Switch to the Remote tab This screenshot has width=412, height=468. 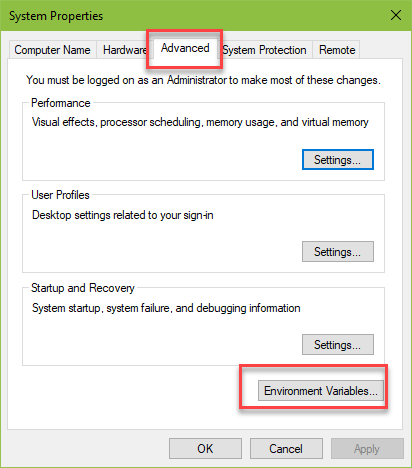point(337,50)
